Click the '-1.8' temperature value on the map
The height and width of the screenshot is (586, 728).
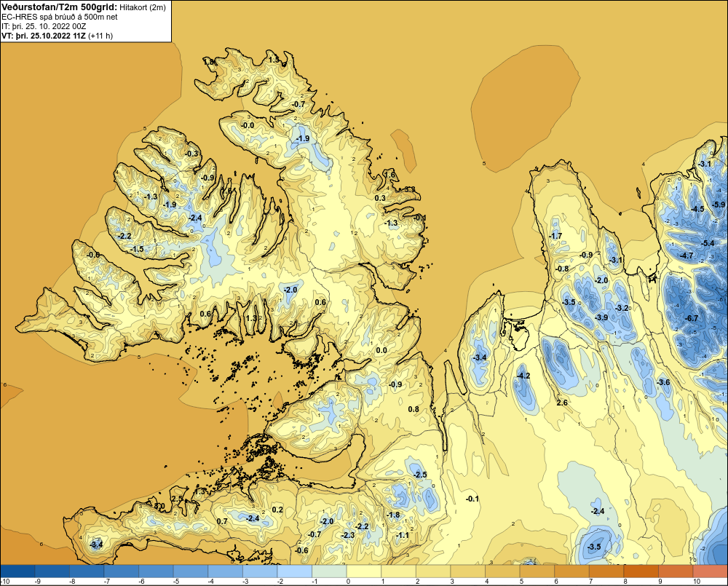393,515
